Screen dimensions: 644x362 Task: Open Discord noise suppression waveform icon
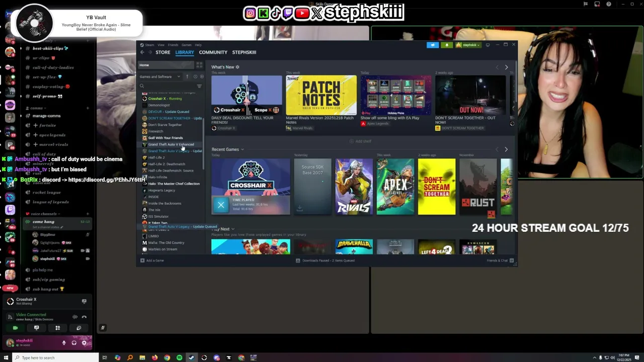[75, 317]
